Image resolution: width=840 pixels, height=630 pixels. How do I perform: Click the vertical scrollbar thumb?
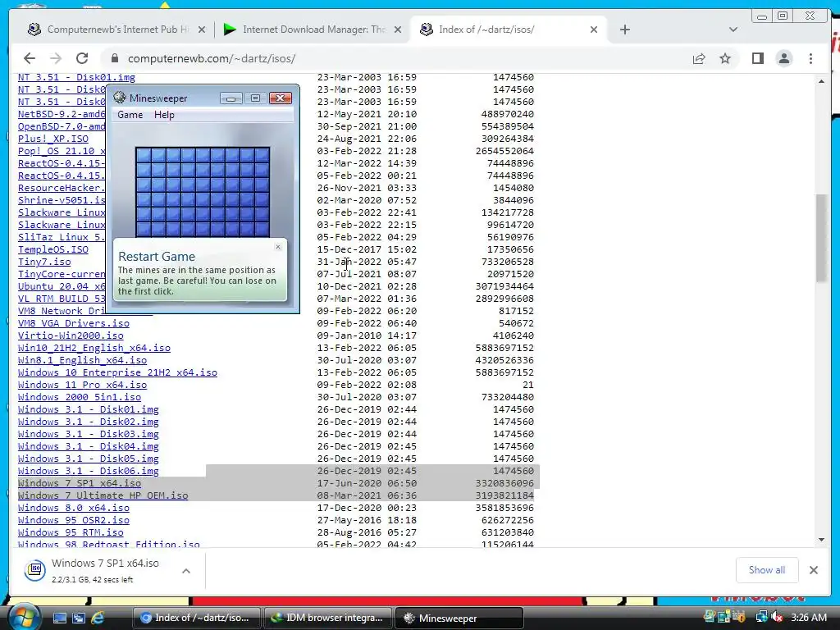click(821, 238)
